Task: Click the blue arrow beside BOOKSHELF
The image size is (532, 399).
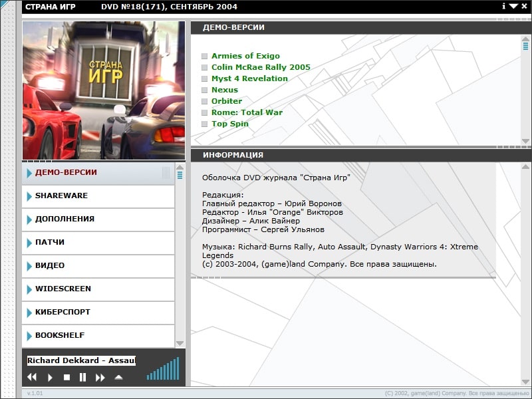Action: tap(29, 336)
